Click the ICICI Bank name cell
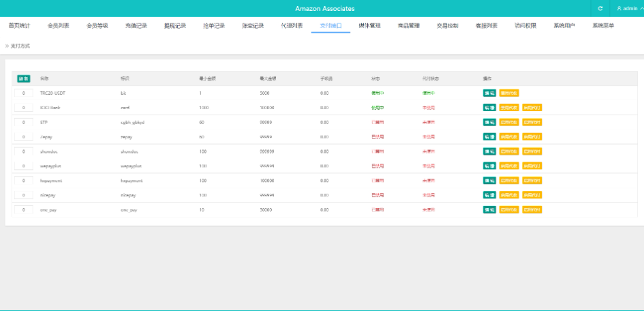Image resolution: width=644 pixels, height=311 pixels. [50, 108]
